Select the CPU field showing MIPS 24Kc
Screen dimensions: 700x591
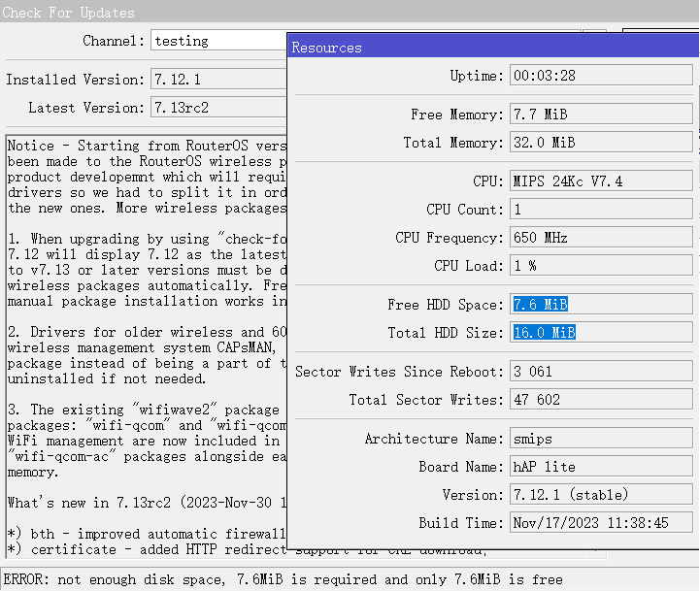click(602, 181)
